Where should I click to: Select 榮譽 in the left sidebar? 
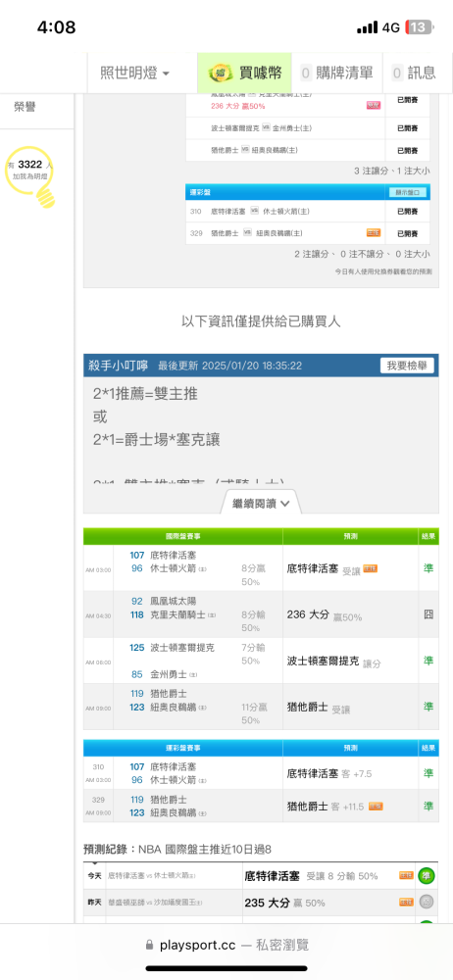[25, 107]
